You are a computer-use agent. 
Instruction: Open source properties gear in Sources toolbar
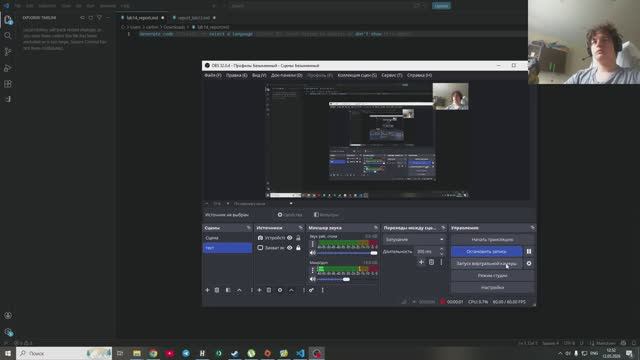pyautogui.click(x=280, y=290)
